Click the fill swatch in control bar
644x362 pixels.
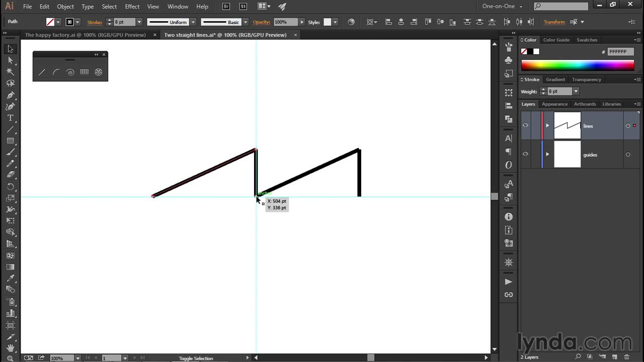50,22
